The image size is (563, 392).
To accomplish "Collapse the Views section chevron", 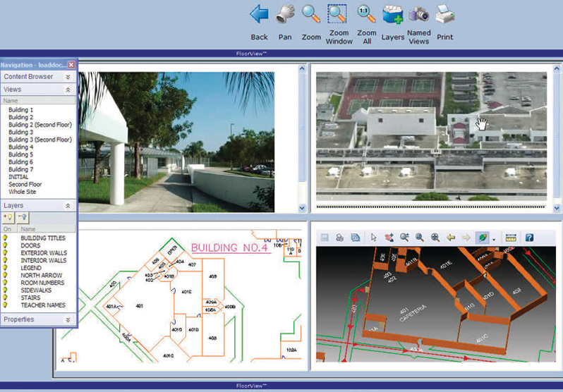I will point(68,90).
